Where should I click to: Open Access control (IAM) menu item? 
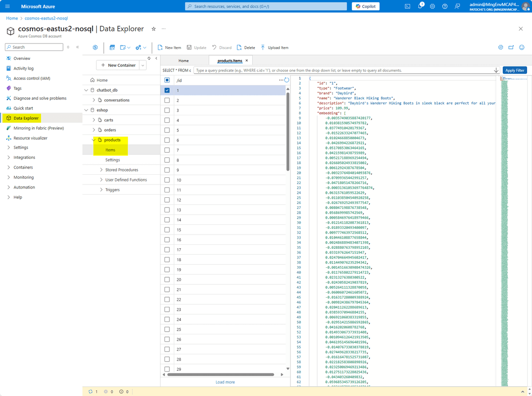[x=31, y=78]
